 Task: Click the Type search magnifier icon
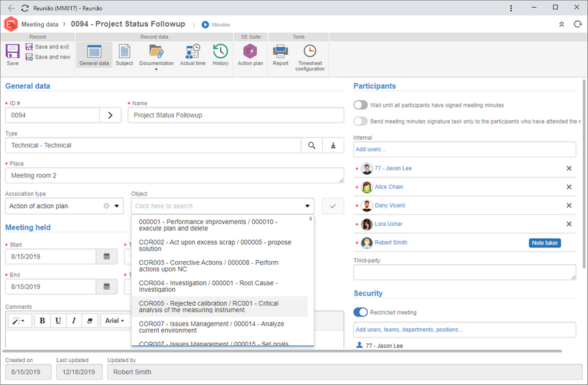312,146
